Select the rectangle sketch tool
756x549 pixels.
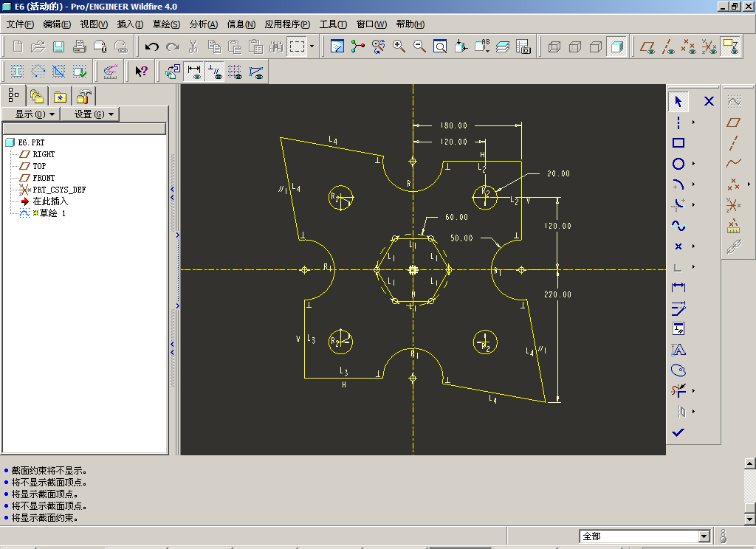coord(678,143)
